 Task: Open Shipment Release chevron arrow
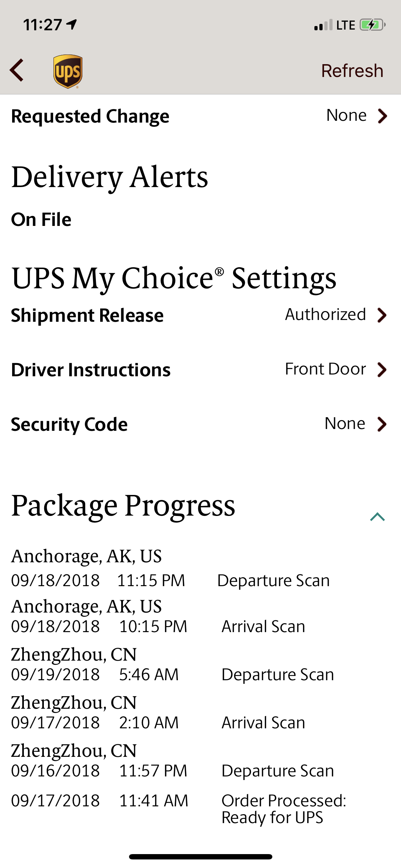click(x=382, y=315)
